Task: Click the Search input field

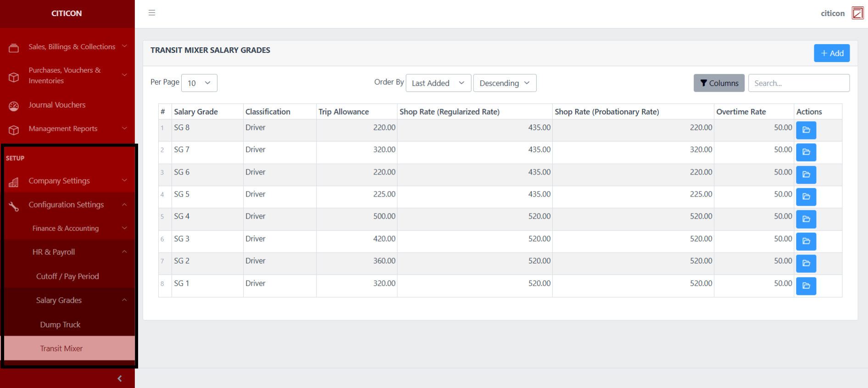Action: tap(798, 83)
